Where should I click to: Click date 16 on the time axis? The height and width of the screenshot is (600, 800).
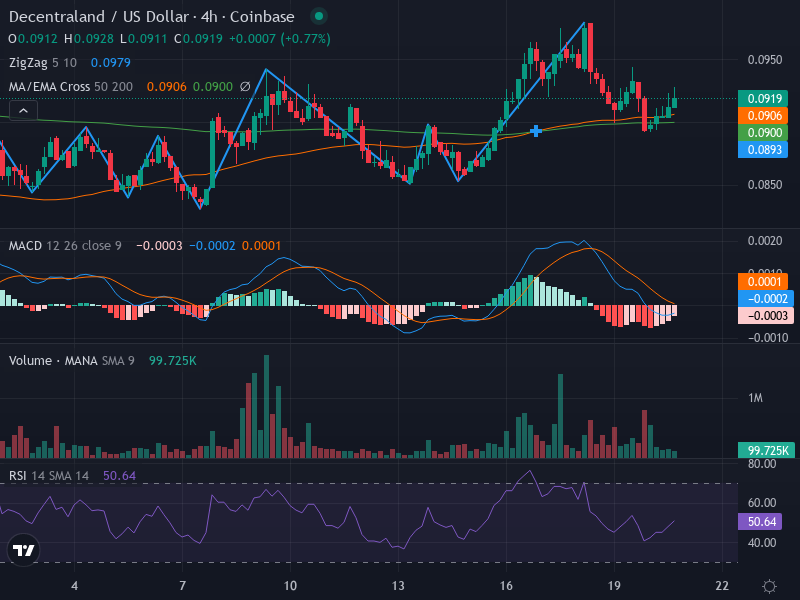(x=506, y=586)
